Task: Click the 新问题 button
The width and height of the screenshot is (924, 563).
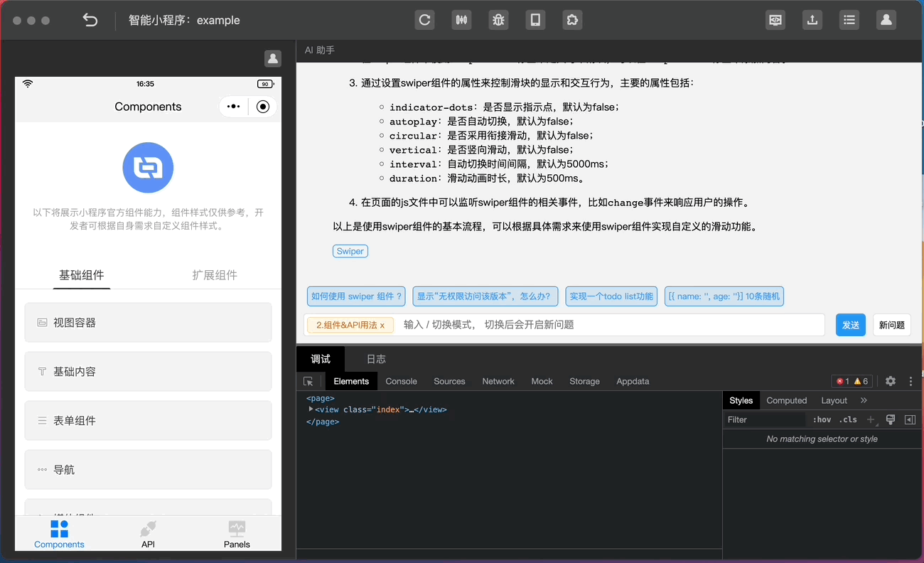Action: [x=891, y=325]
